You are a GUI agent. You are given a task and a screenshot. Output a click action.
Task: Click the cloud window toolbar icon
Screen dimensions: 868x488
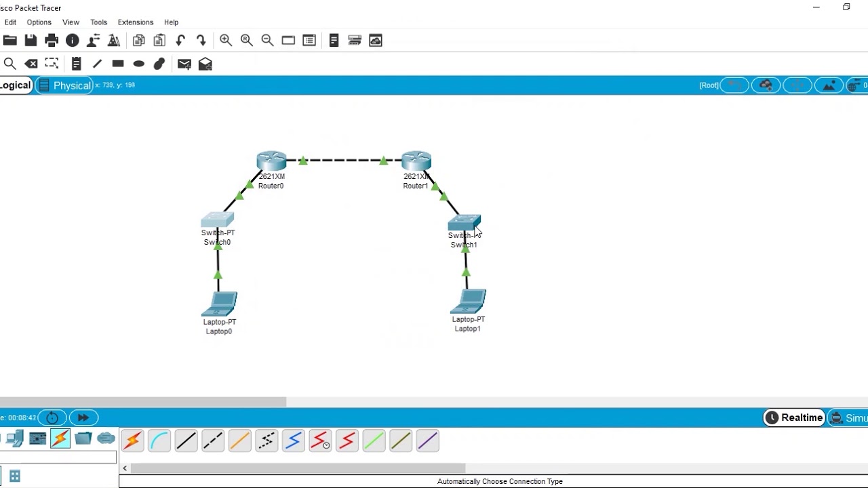coord(376,41)
